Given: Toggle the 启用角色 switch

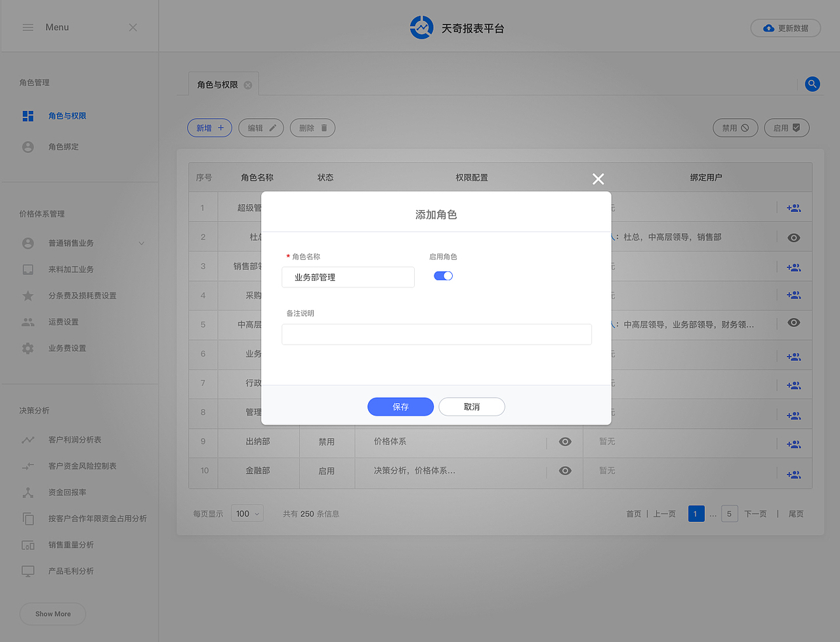Looking at the screenshot, I should click(x=444, y=276).
